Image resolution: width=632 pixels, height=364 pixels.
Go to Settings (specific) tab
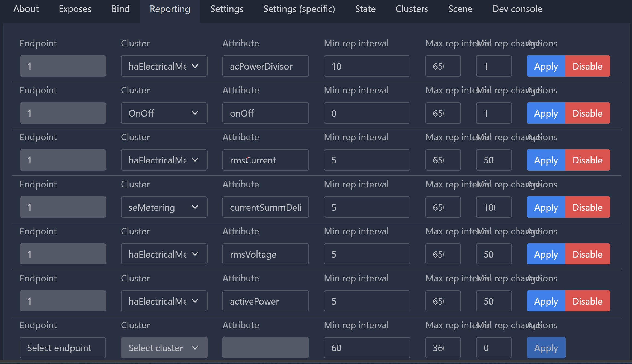pyautogui.click(x=299, y=9)
